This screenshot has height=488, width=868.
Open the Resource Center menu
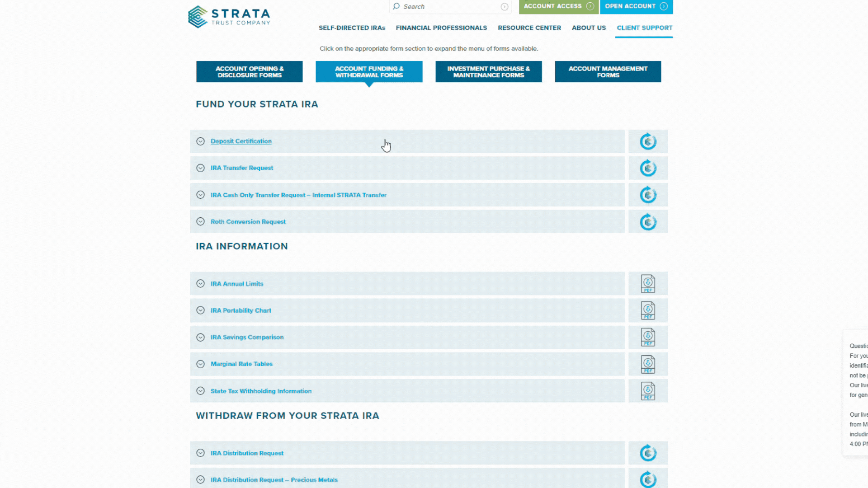coord(529,28)
